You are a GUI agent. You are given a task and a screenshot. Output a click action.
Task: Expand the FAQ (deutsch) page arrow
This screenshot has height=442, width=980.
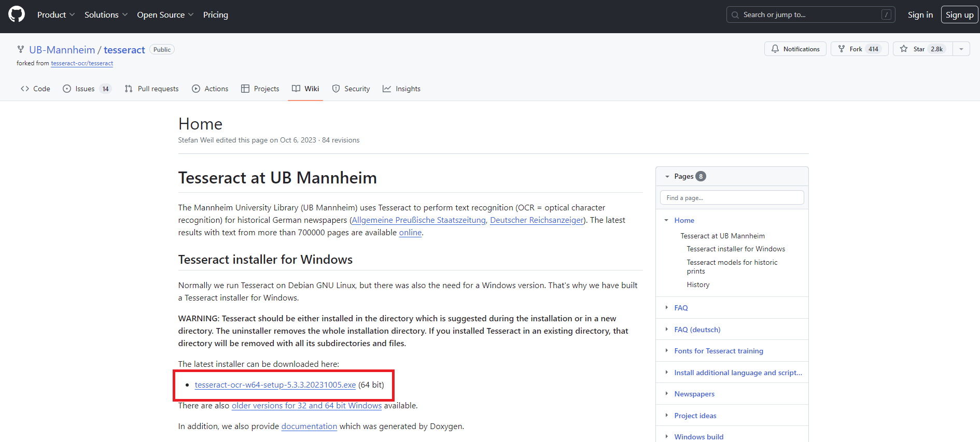(x=666, y=329)
